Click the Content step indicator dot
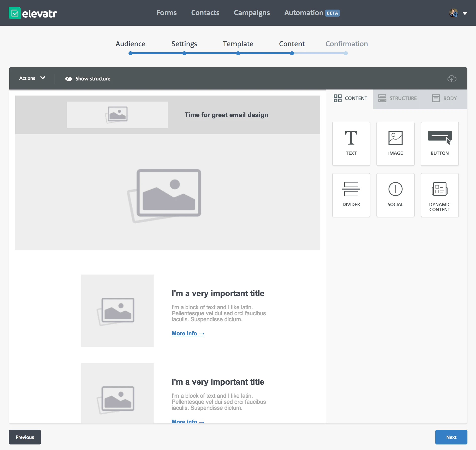The height and width of the screenshot is (450, 476). (x=292, y=53)
